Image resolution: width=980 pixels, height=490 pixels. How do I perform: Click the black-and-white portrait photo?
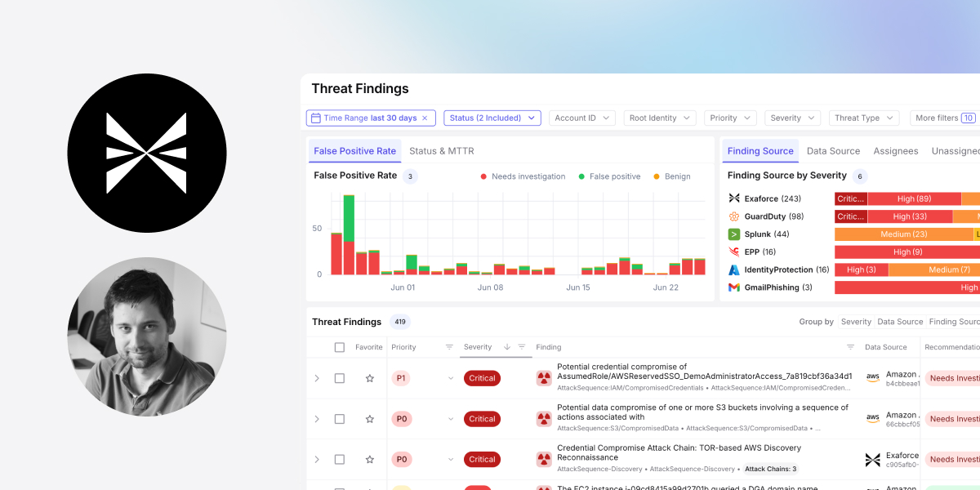click(x=147, y=336)
